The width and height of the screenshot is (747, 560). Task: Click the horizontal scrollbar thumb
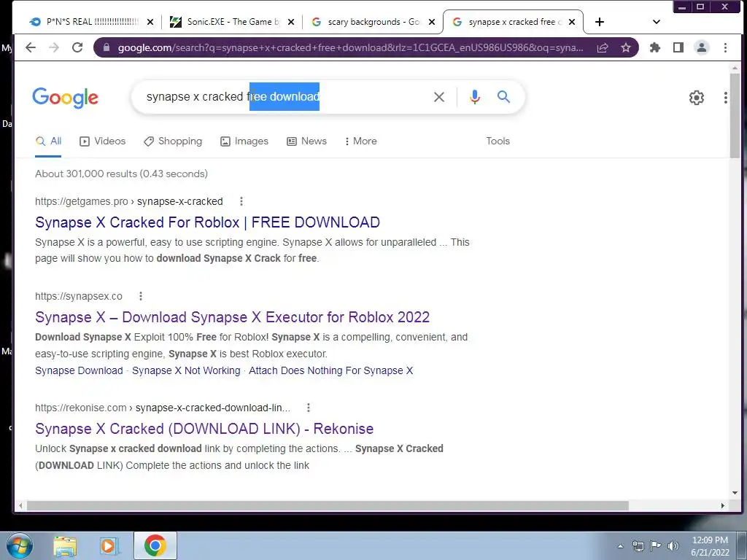[x=328, y=506]
